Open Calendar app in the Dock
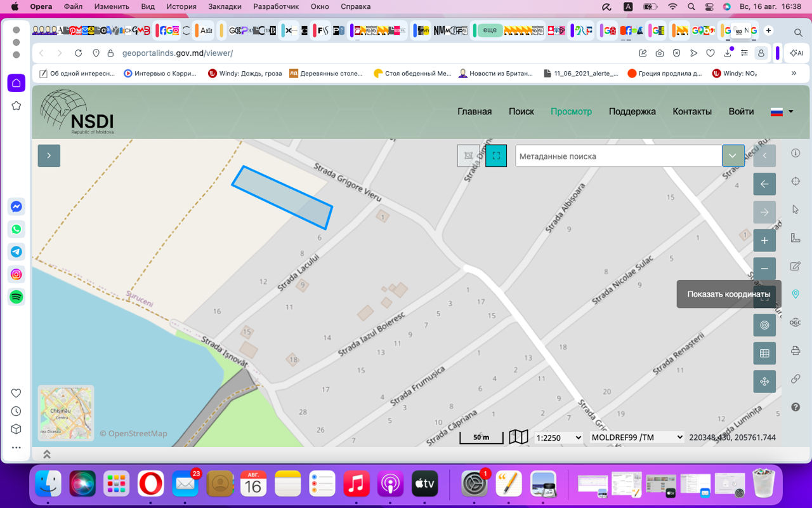Viewport: 812px width, 508px height. tap(254, 484)
